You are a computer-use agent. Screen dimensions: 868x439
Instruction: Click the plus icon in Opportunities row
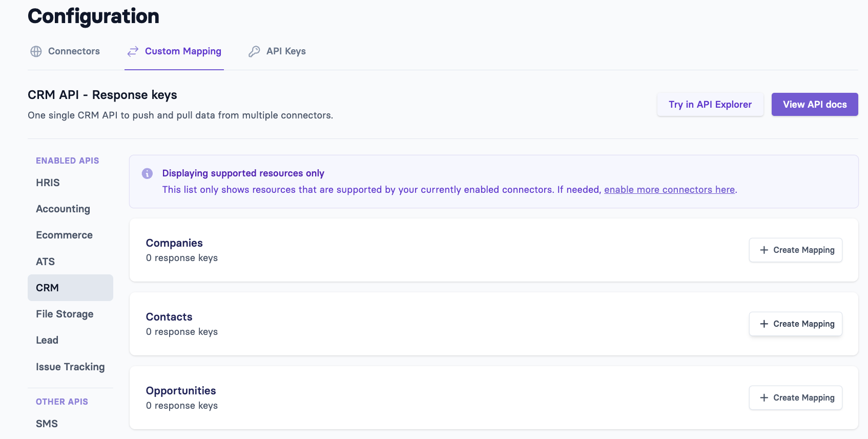tap(764, 398)
